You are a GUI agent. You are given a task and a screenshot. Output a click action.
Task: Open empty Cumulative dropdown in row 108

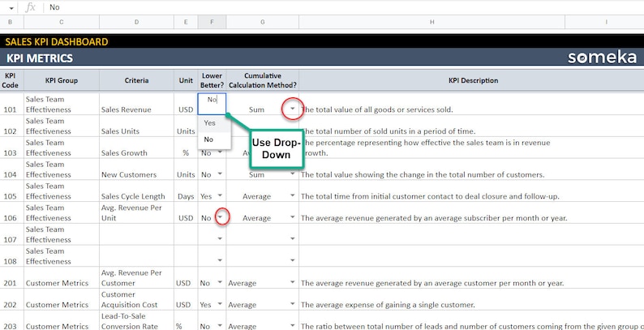[x=293, y=260]
